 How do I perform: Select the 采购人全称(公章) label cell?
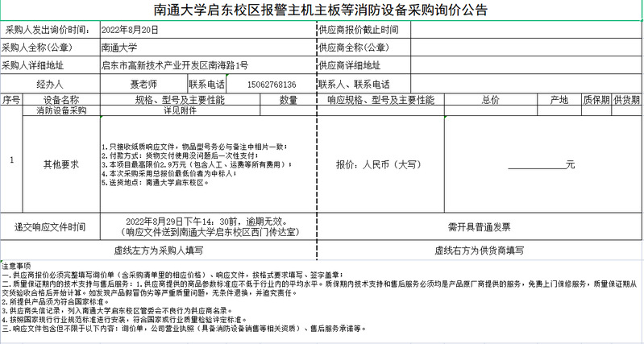[50, 48]
